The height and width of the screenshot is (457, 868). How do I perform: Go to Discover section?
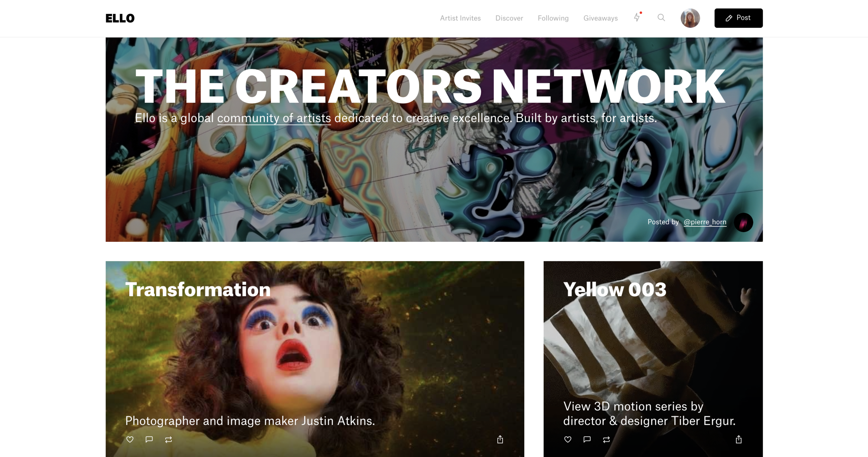pos(509,18)
